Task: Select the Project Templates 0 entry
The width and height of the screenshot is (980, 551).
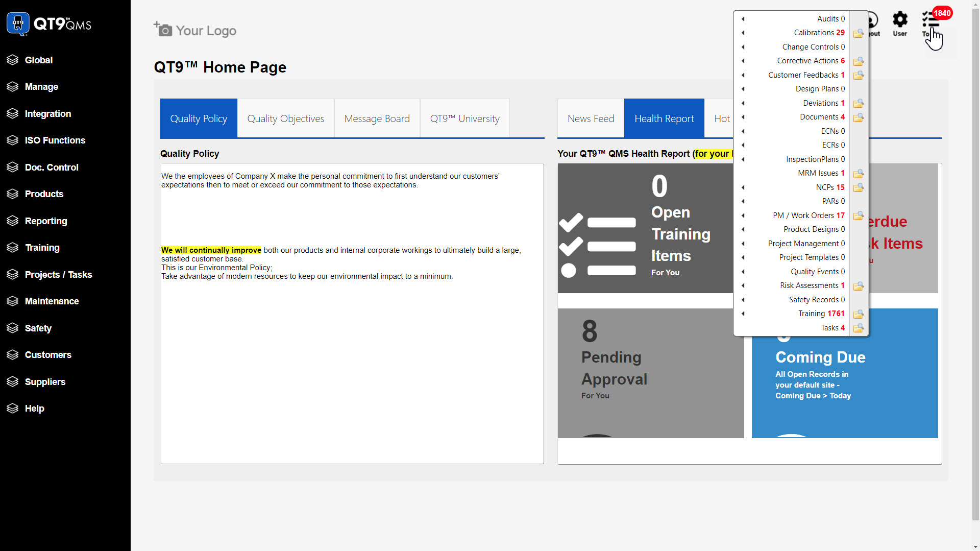Action: 812,257
